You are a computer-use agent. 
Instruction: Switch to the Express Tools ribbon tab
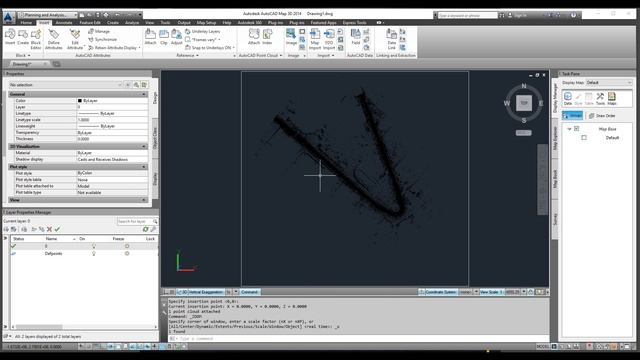coord(354,23)
